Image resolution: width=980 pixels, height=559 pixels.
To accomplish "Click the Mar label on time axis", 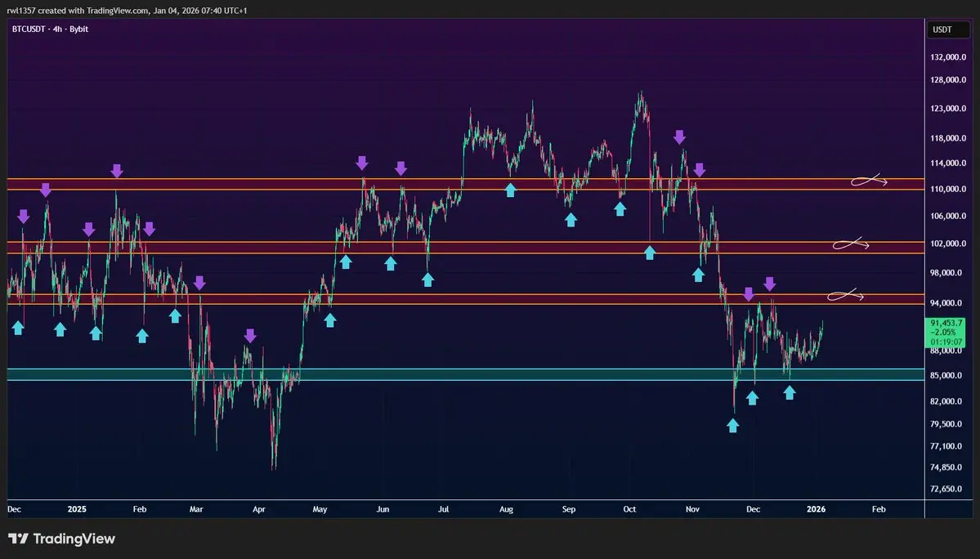I will pyautogui.click(x=196, y=510).
